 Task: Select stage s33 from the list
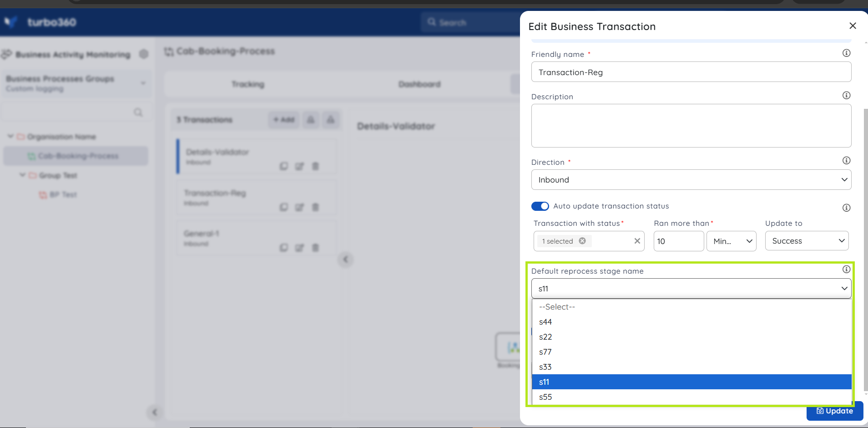coord(691,367)
